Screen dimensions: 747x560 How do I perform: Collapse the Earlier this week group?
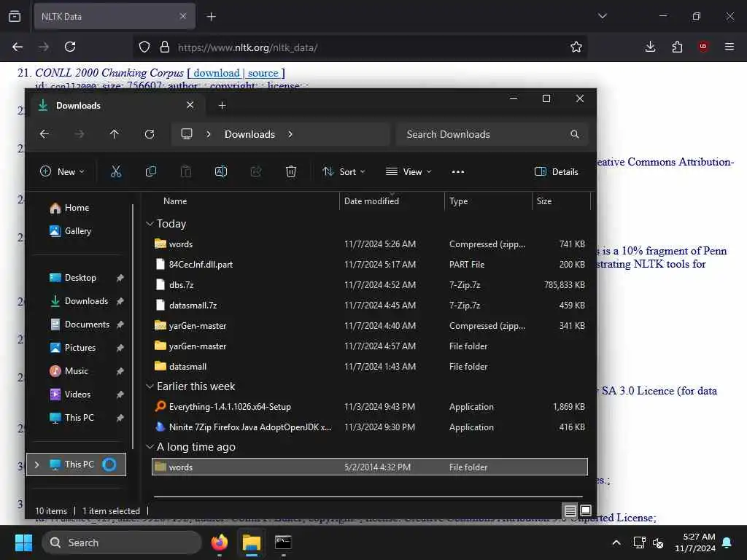pos(150,386)
